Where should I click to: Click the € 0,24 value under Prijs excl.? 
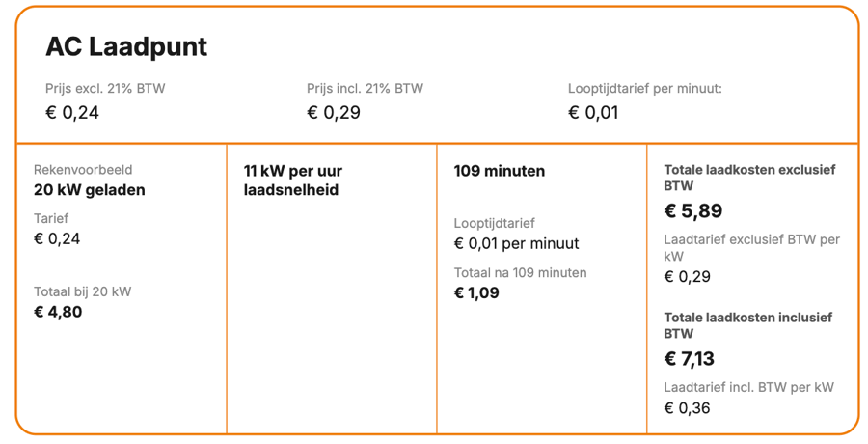point(72,112)
